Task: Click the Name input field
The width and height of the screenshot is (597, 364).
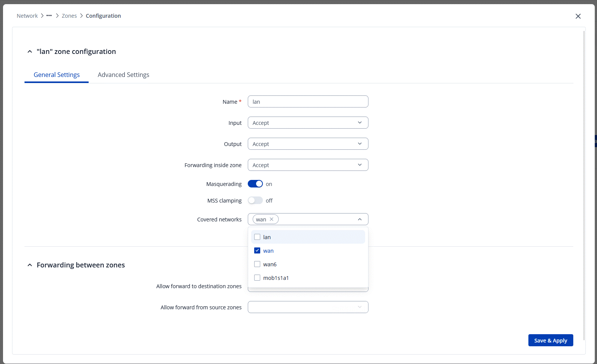Action: [x=308, y=102]
